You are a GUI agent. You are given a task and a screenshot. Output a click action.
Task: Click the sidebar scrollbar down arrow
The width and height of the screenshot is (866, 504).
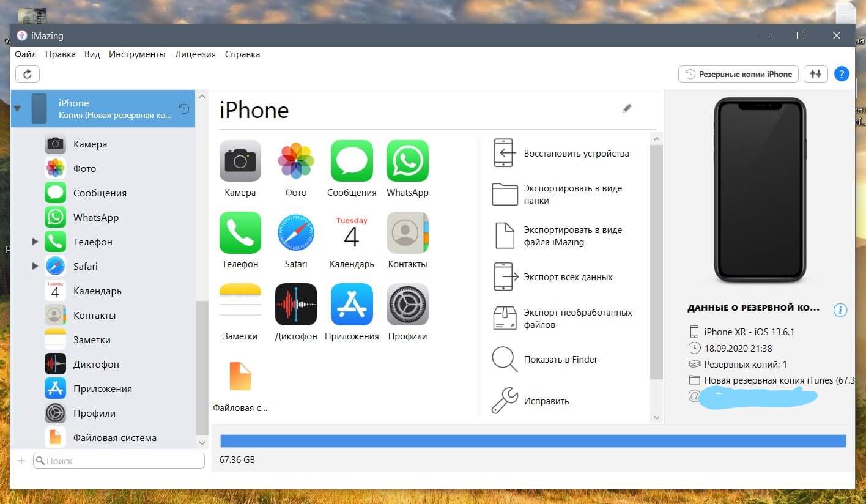tap(202, 442)
